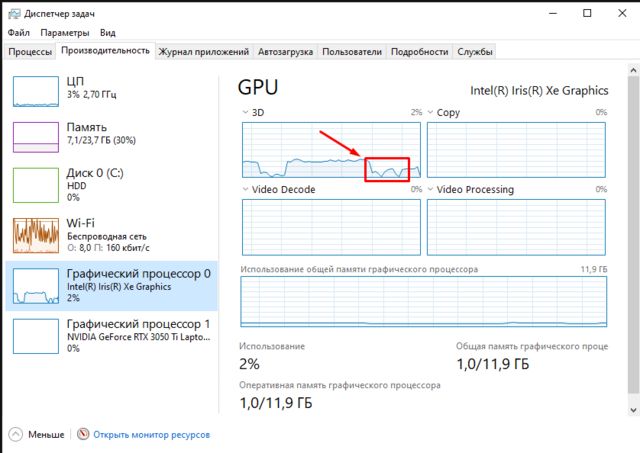
Task: Open the 3D graph dropdown chevron
Action: coord(246,113)
